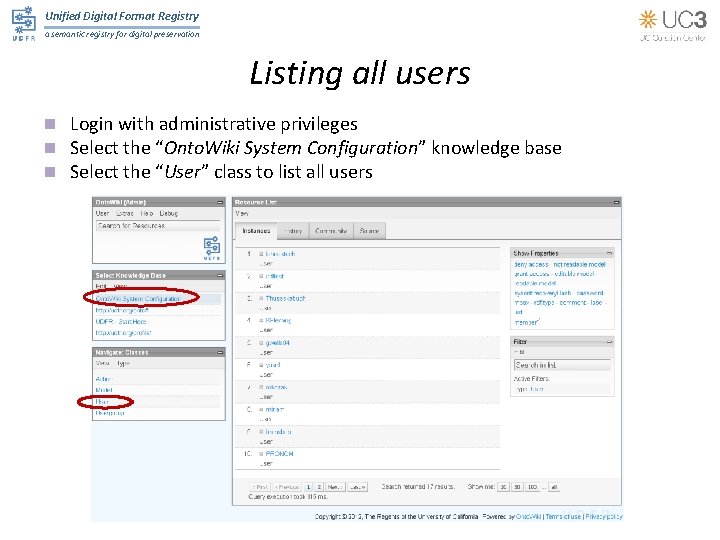Viewport: 720px width, 540px height.
Task: Click the Previous page button
Action: coord(287,487)
